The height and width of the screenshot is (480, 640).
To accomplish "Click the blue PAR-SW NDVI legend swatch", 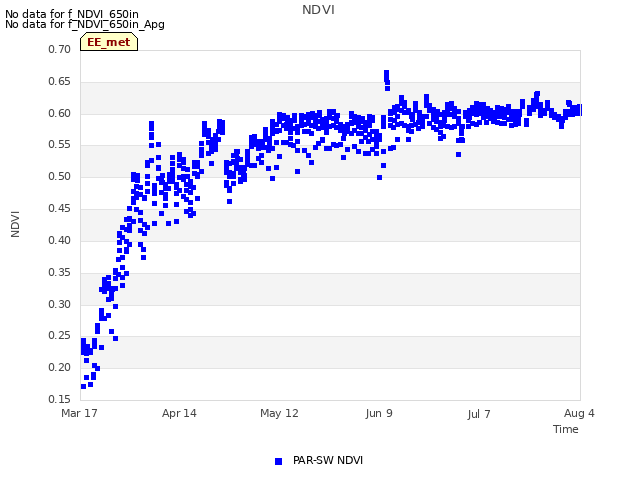I will pyautogui.click(x=278, y=461).
